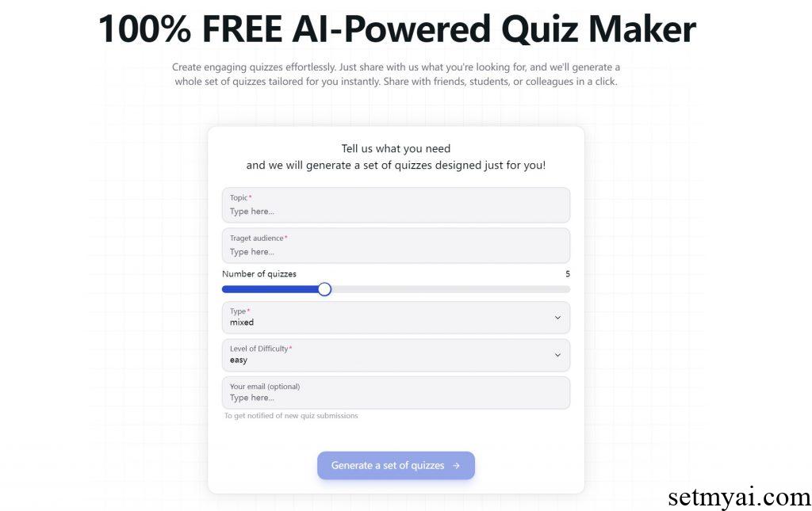Click the "Number of quizzes" label
Screen dimensions: 812x511
pyautogui.click(x=259, y=273)
